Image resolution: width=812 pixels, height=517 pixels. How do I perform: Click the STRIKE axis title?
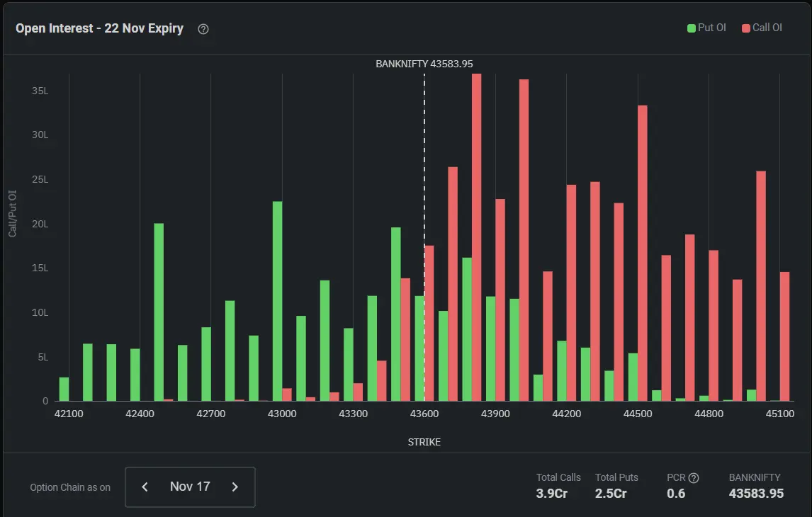tap(424, 442)
